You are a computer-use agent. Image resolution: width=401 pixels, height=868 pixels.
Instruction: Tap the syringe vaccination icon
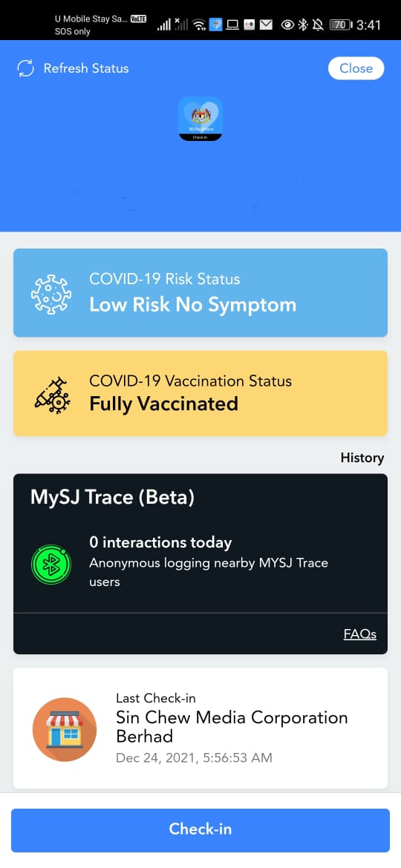pos(52,395)
